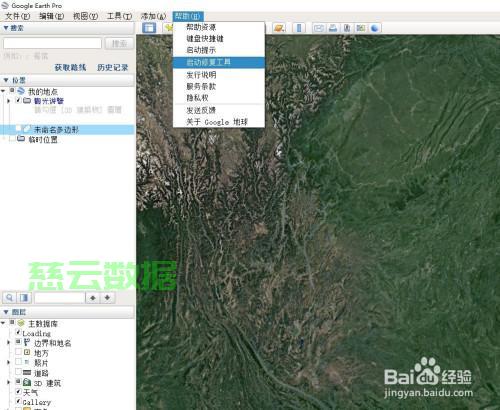Select 键盘快捷键 in the help menu
This screenshot has height=410, width=500.
[219, 39]
